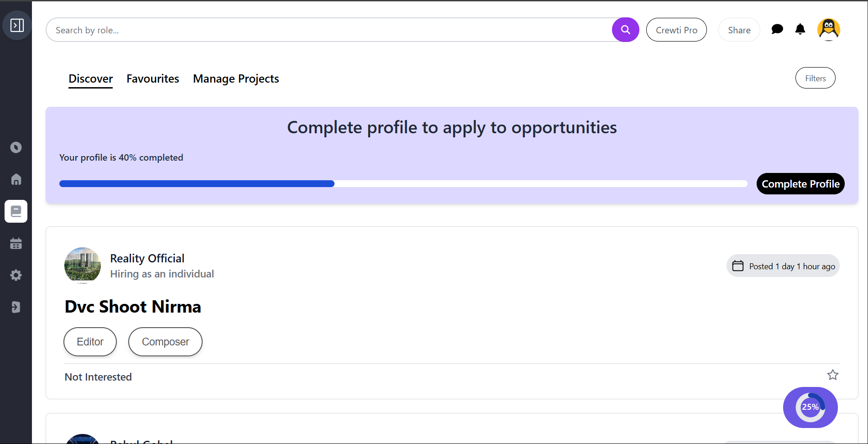Open the calendar sidebar icon
This screenshot has width=868, height=444.
tap(16, 243)
